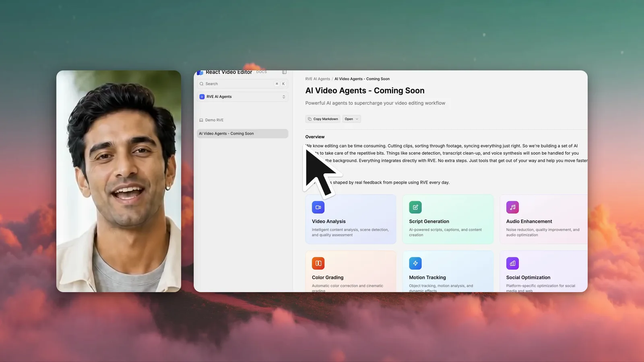Click the 'Powerful AI agents to supercharge' subtitle

pos(375,103)
